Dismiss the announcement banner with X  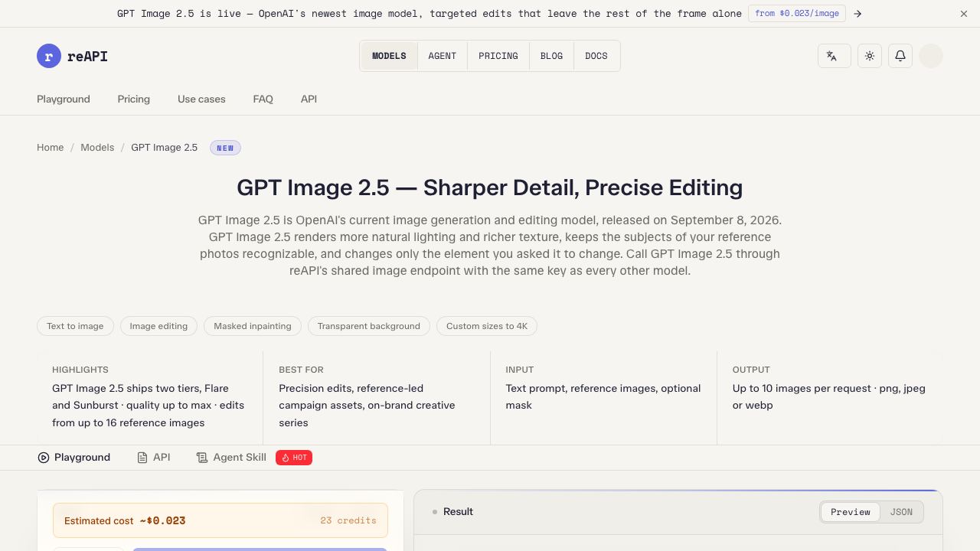click(964, 14)
